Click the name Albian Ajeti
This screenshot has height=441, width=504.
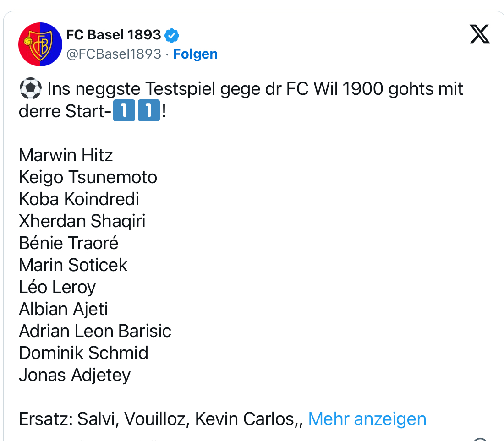pos(63,309)
